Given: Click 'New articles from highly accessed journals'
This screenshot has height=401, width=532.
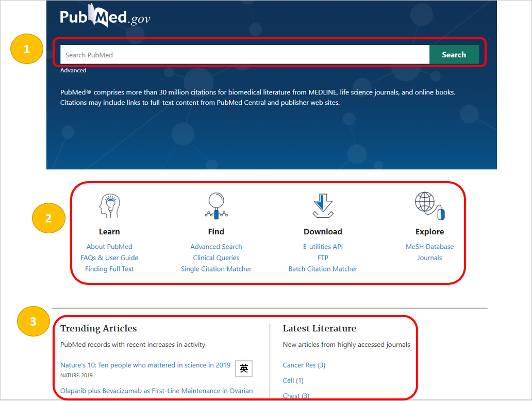Looking at the screenshot, I should (346, 345).
